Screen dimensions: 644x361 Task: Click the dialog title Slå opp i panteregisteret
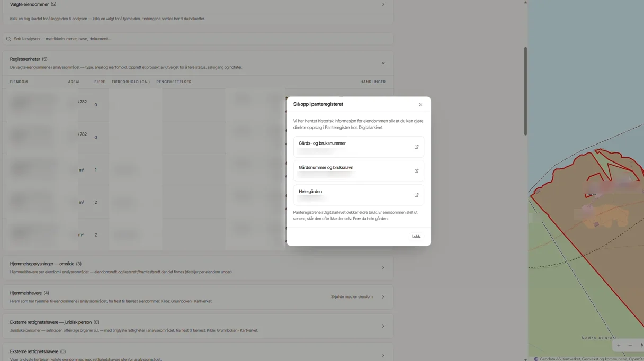click(318, 104)
